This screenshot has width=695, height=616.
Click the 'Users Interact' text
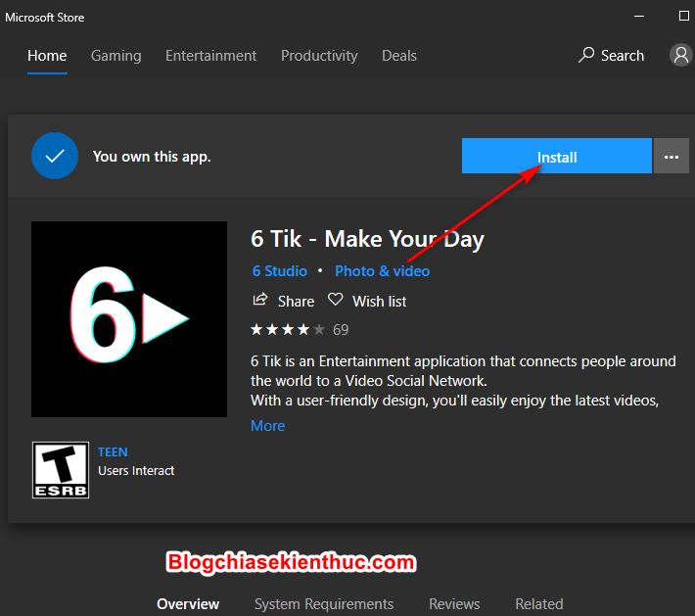tap(136, 470)
